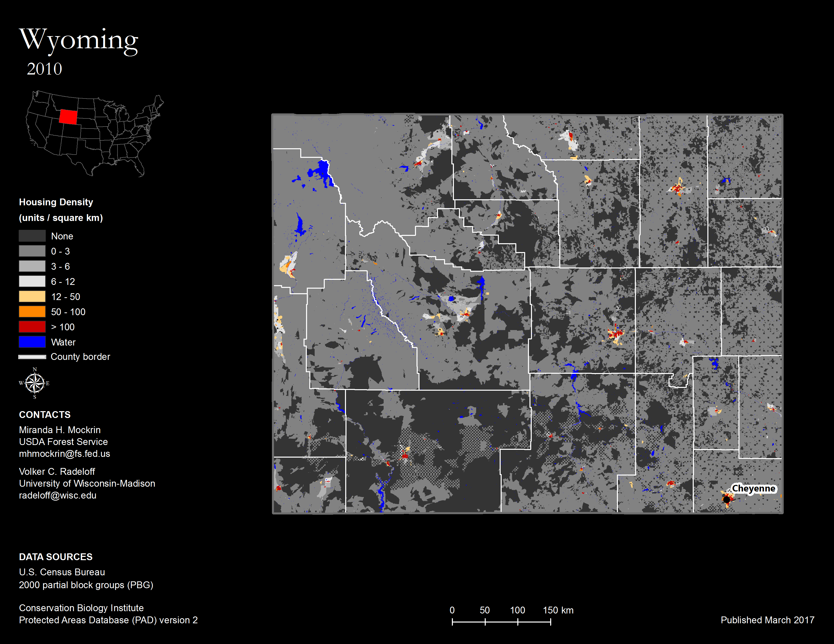Click the red Wyoming on US inset map

68,117
